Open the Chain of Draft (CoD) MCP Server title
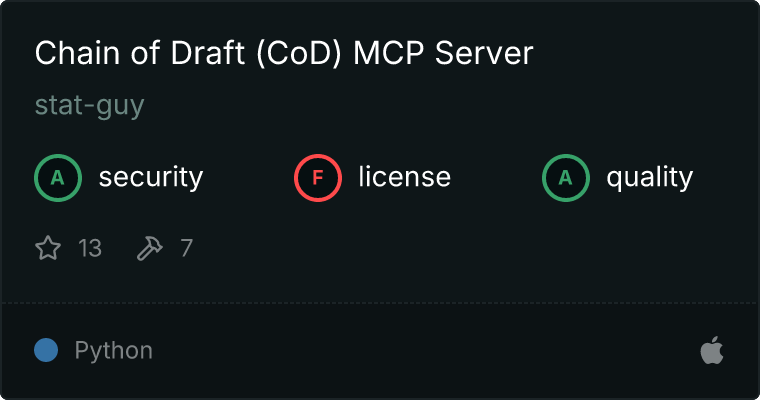The width and height of the screenshot is (760, 400). (284, 53)
